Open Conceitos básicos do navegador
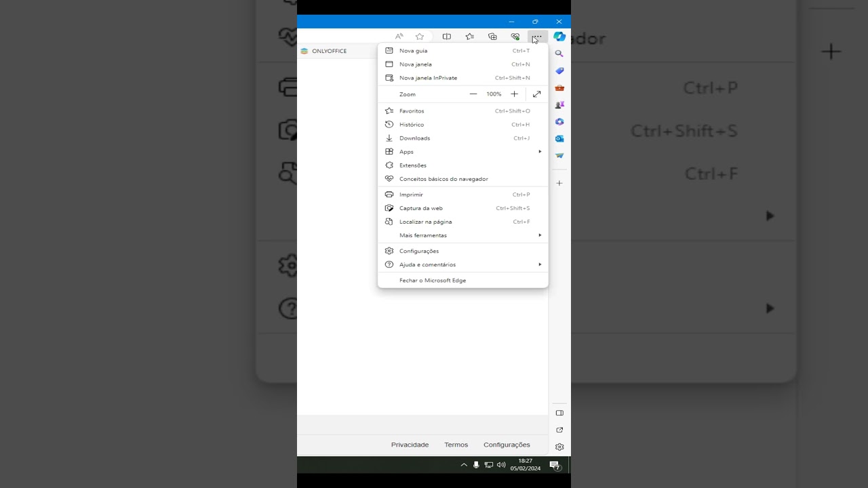Image resolution: width=868 pixels, height=488 pixels. tap(463, 179)
